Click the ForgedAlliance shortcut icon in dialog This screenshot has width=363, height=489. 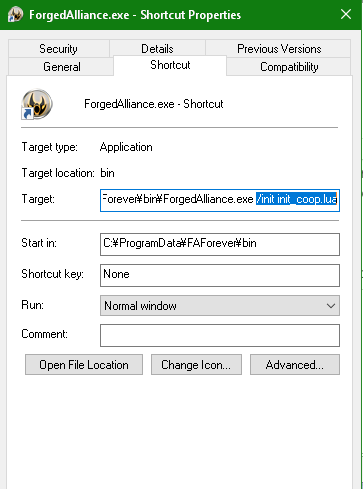point(37,104)
